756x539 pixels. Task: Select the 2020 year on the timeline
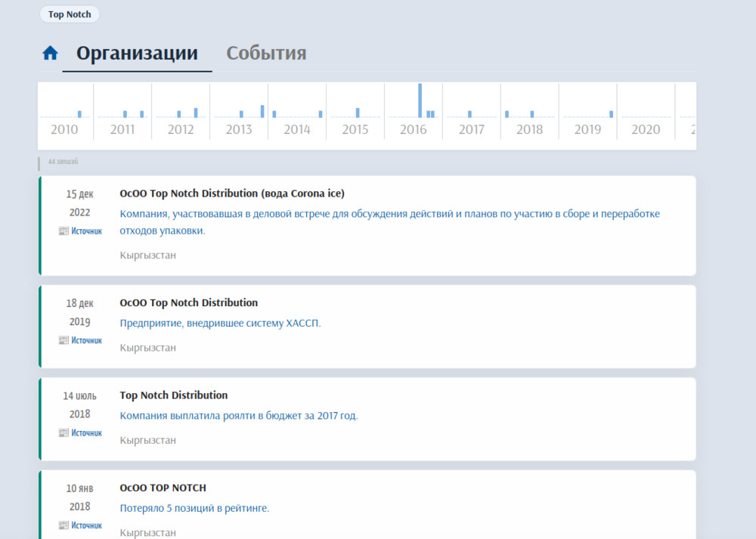click(646, 129)
